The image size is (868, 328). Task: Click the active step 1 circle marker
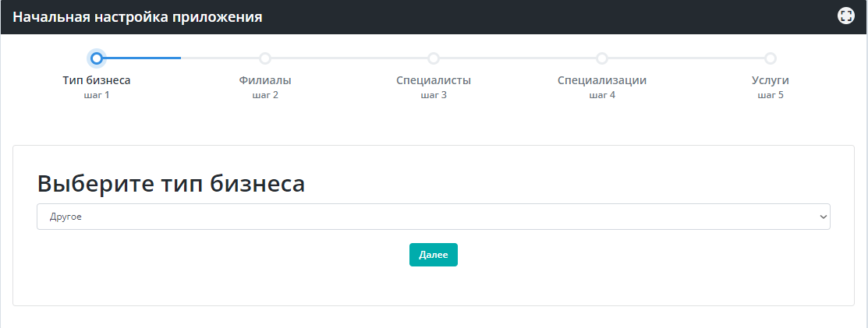pos(97,58)
